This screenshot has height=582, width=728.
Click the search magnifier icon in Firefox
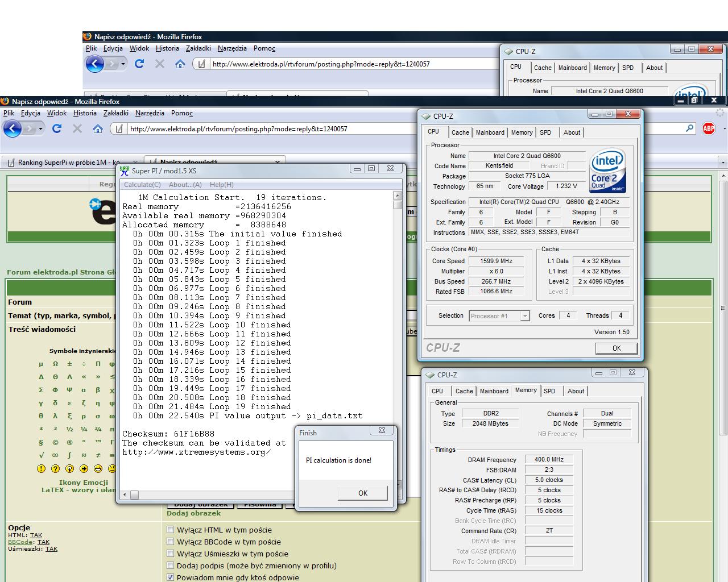coord(690,128)
